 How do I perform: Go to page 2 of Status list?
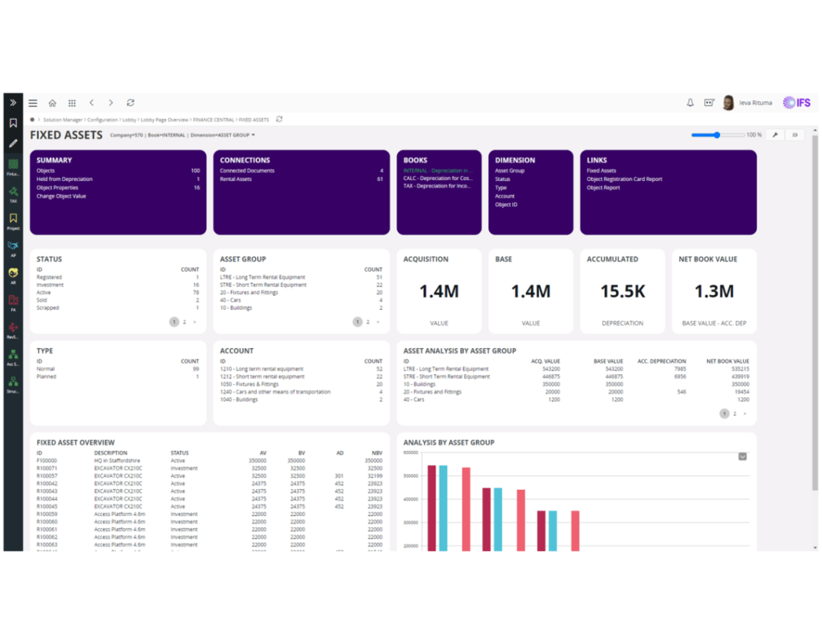184,322
